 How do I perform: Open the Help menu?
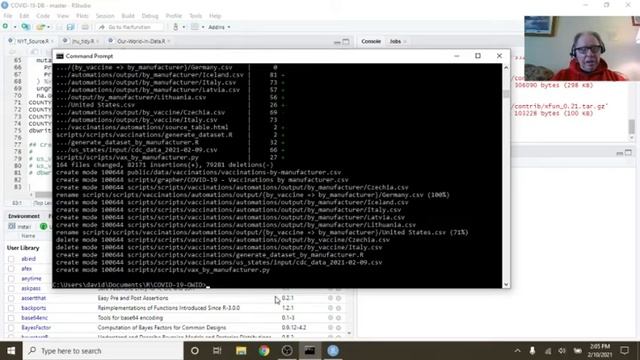pyautogui.click(x=215, y=16)
